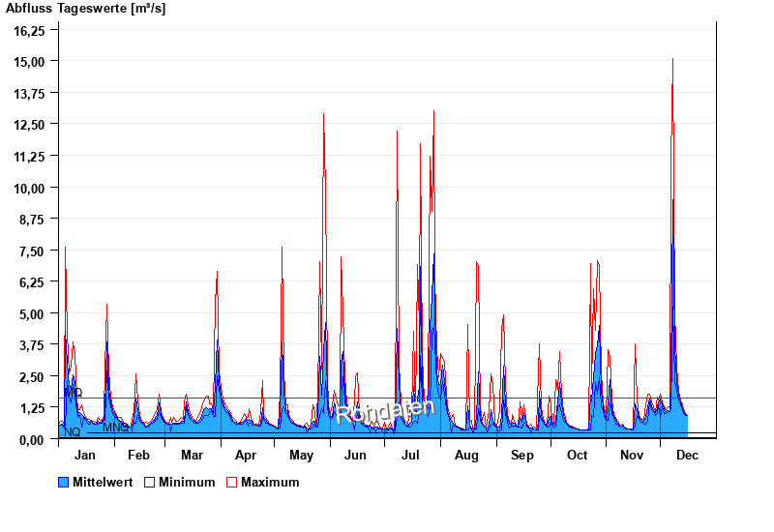Image resolution: width=774 pixels, height=532 pixels.
Task: Select the Maximum legend label
Action: pyautogui.click(x=270, y=482)
